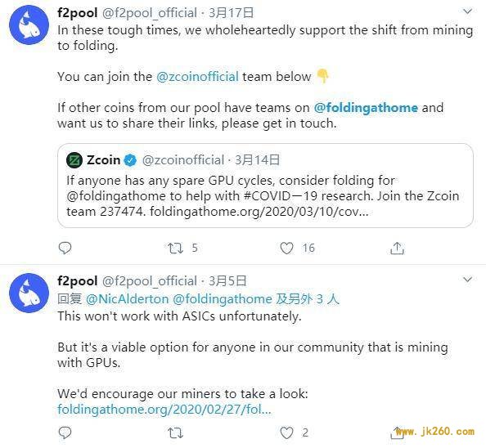Open f2pool avatar on second tweet

coord(29,293)
